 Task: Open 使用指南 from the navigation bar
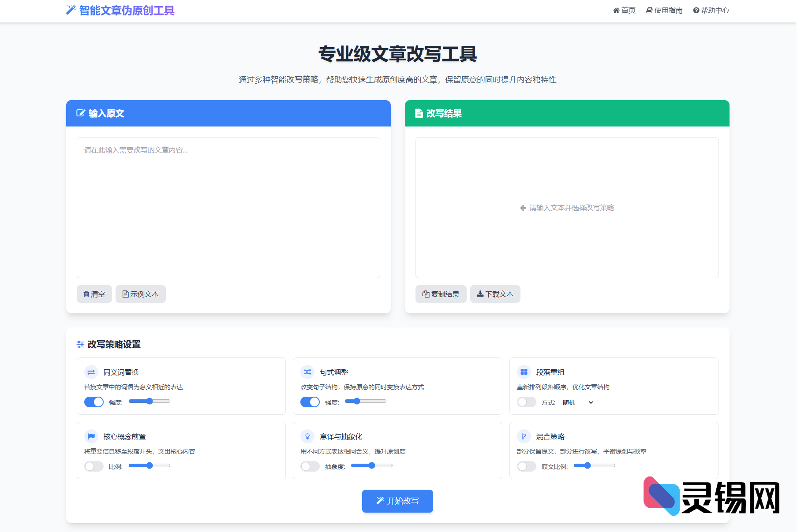click(664, 11)
